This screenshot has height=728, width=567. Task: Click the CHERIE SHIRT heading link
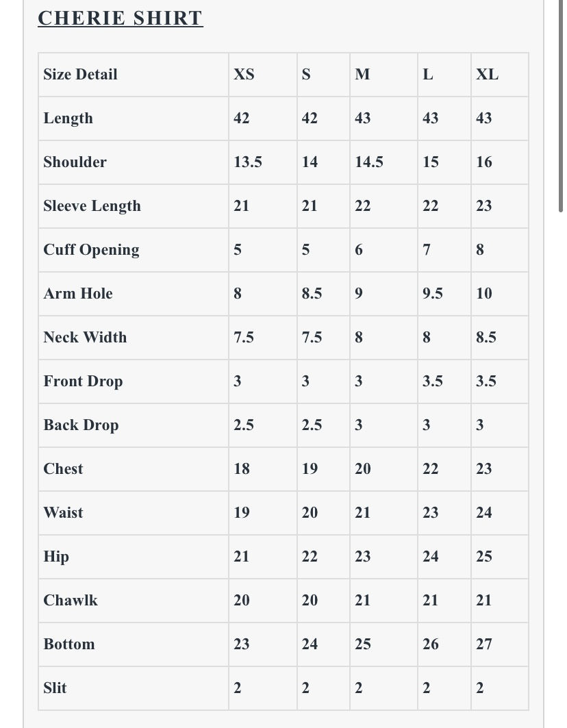click(x=120, y=18)
